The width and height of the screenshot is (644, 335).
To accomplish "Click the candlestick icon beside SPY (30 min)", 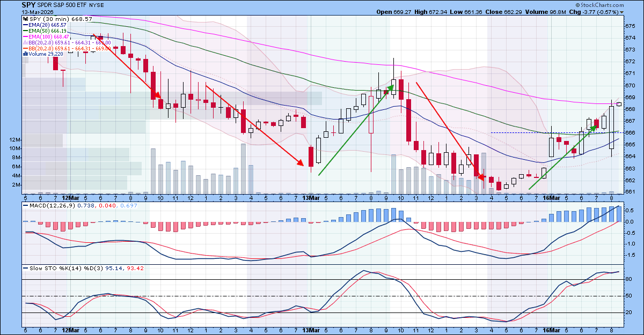I will pos(25,19).
